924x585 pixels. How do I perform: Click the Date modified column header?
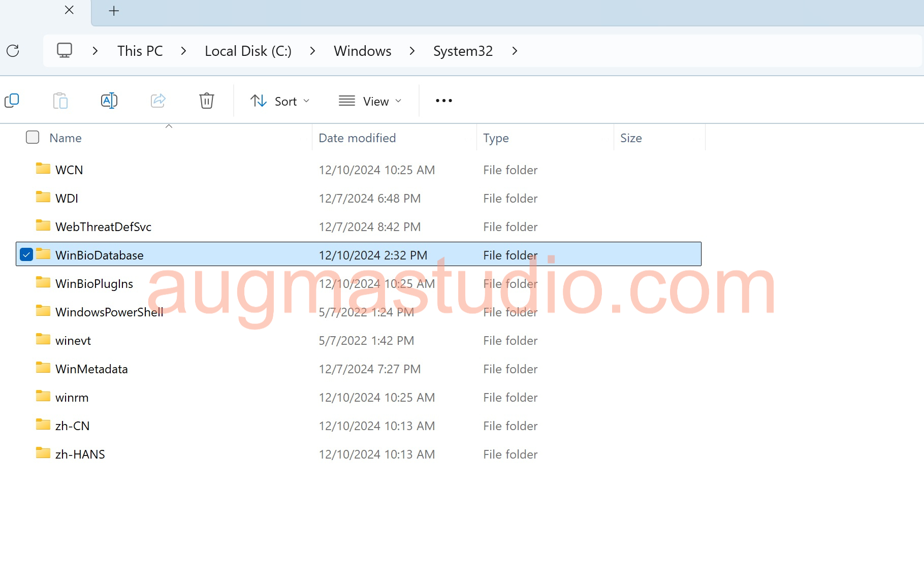tap(357, 138)
